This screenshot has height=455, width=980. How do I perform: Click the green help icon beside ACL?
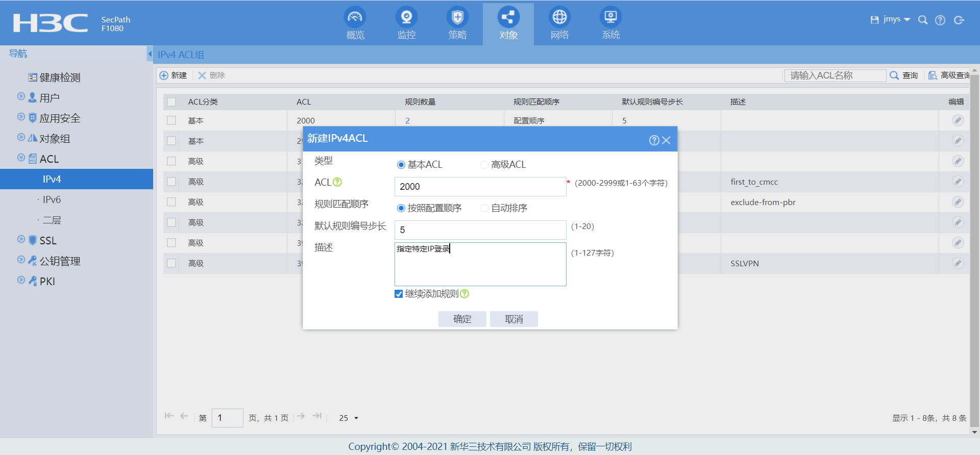[x=337, y=182]
